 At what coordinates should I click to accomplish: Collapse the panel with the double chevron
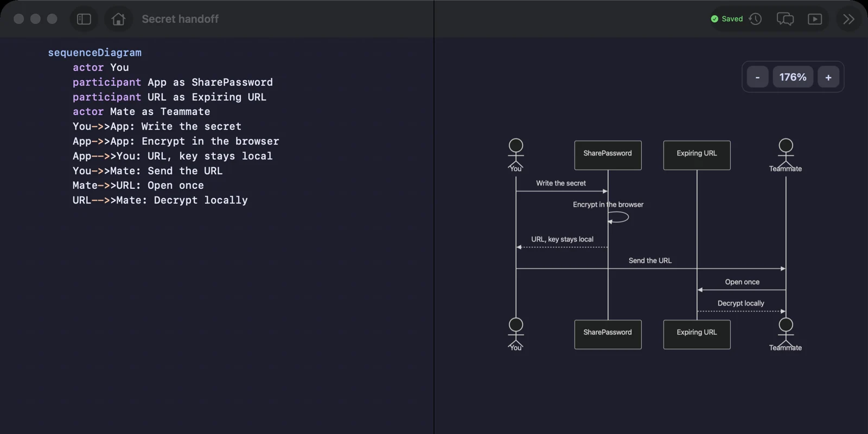coord(849,19)
